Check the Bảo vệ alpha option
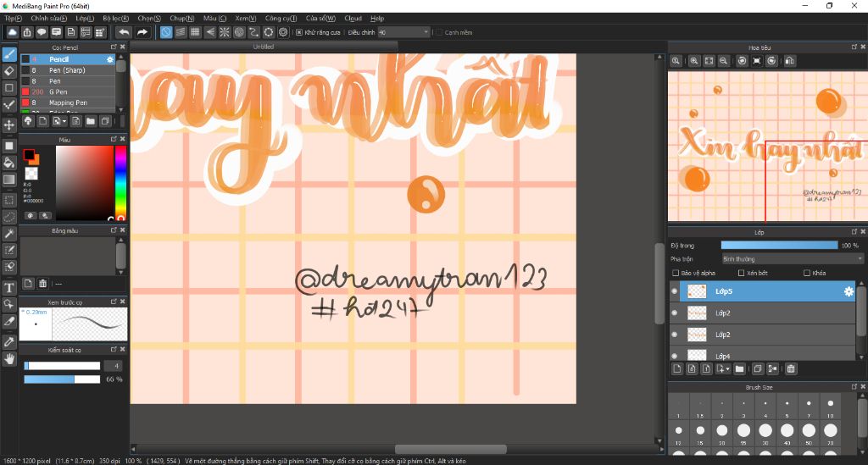Image resolution: width=868 pixels, height=465 pixels. 676,273
